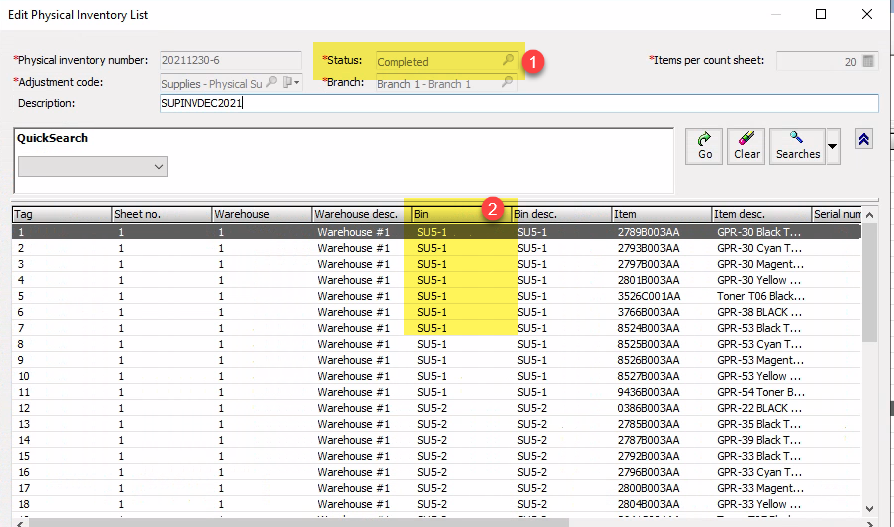Sort by the Serial num column header
The height and width of the screenshot is (527, 894).
pyautogui.click(x=836, y=214)
